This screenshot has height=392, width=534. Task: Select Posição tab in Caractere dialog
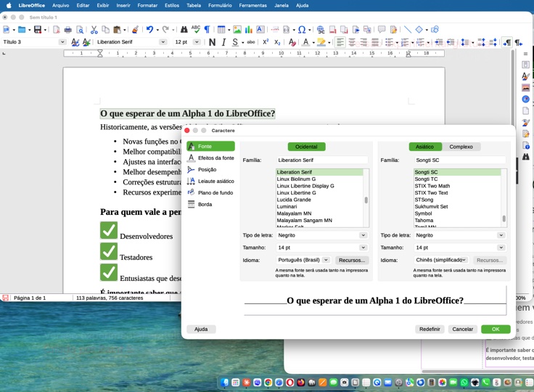pyautogui.click(x=211, y=169)
